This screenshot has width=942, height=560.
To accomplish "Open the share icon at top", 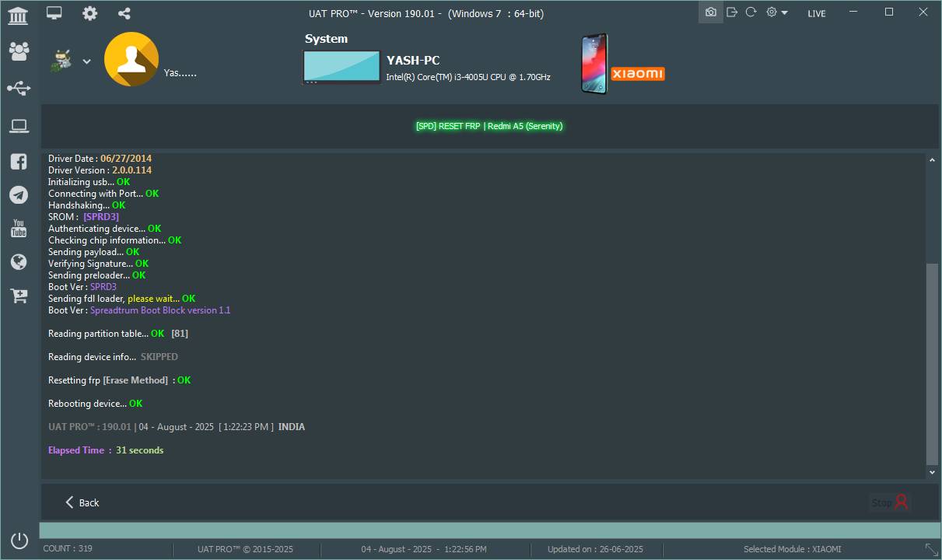I will [x=124, y=13].
